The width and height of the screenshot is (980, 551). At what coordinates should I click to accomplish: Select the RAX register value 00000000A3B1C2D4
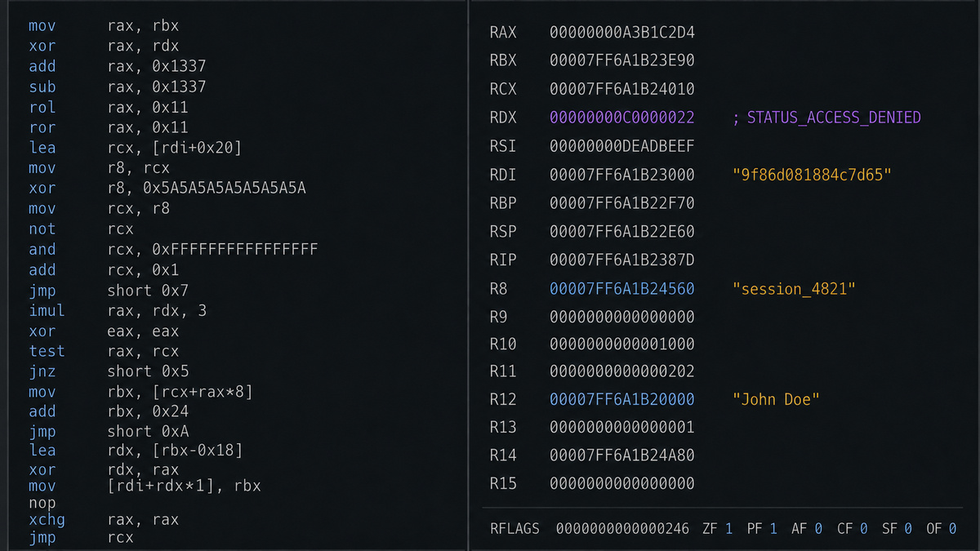point(622,33)
